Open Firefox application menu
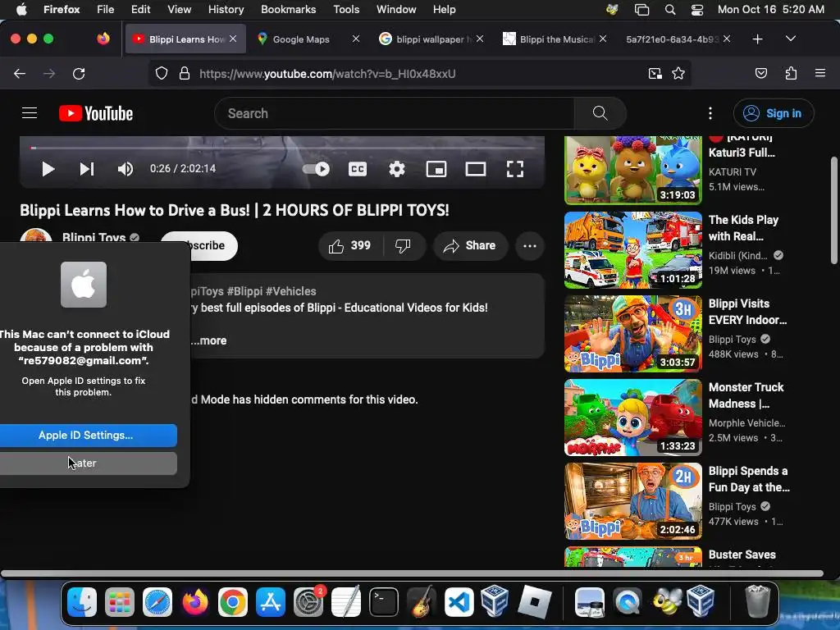840x630 pixels. click(820, 73)
